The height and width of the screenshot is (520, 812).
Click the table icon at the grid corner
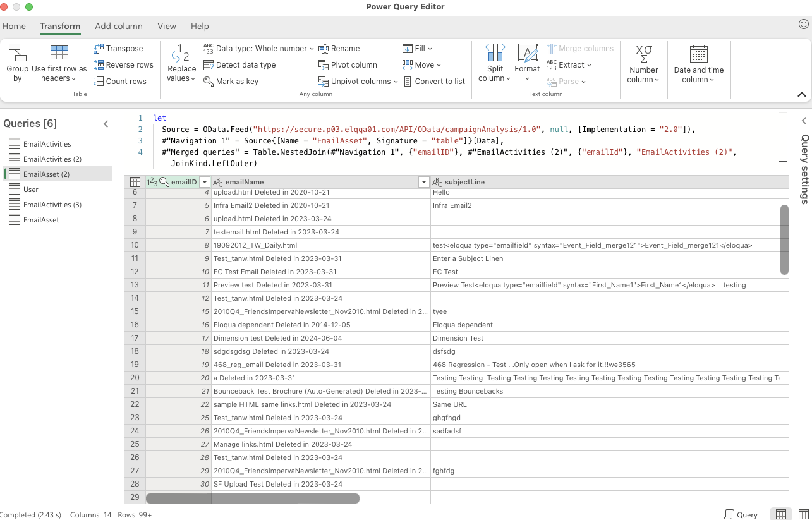tap(135, 182)
